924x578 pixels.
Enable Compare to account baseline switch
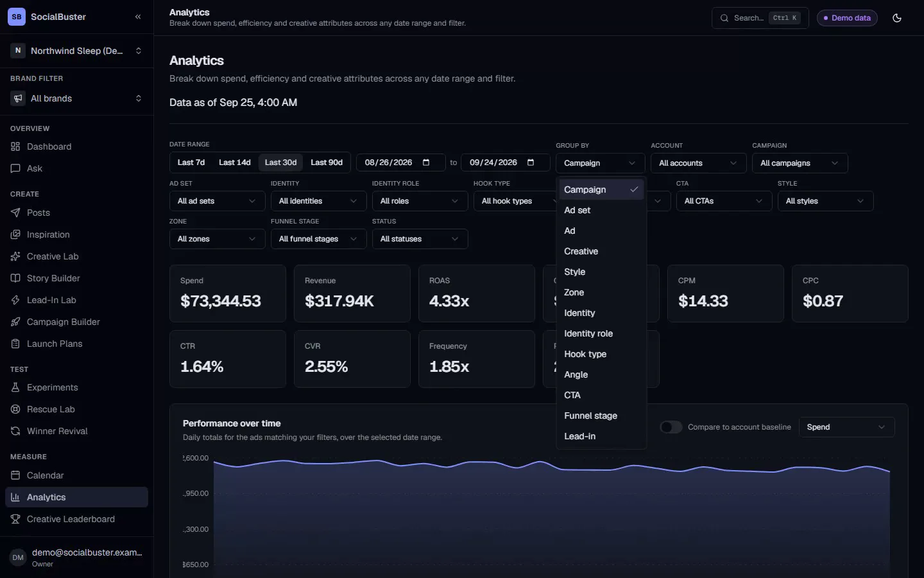tap(671, 427)
